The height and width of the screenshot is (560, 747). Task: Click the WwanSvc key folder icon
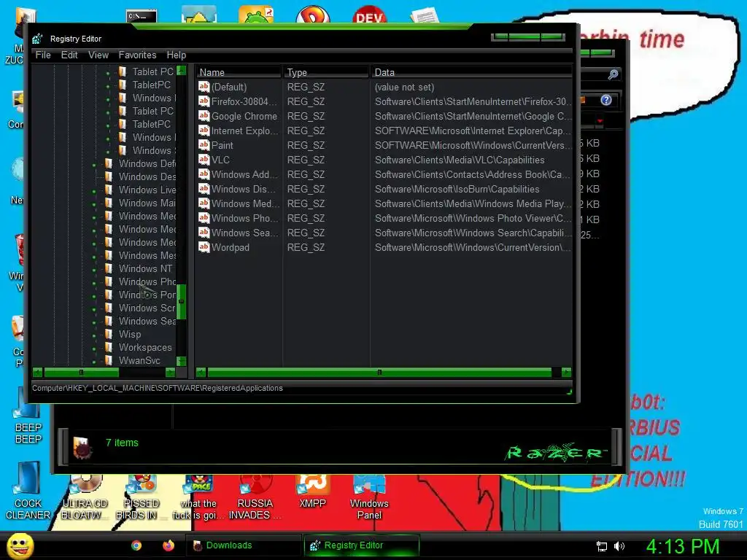[109, 360]
